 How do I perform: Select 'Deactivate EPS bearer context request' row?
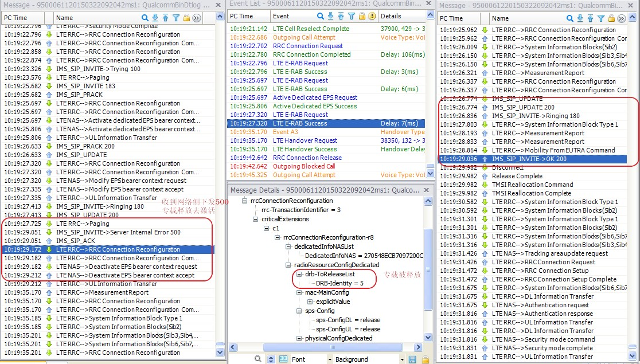(x=108, y=267)
